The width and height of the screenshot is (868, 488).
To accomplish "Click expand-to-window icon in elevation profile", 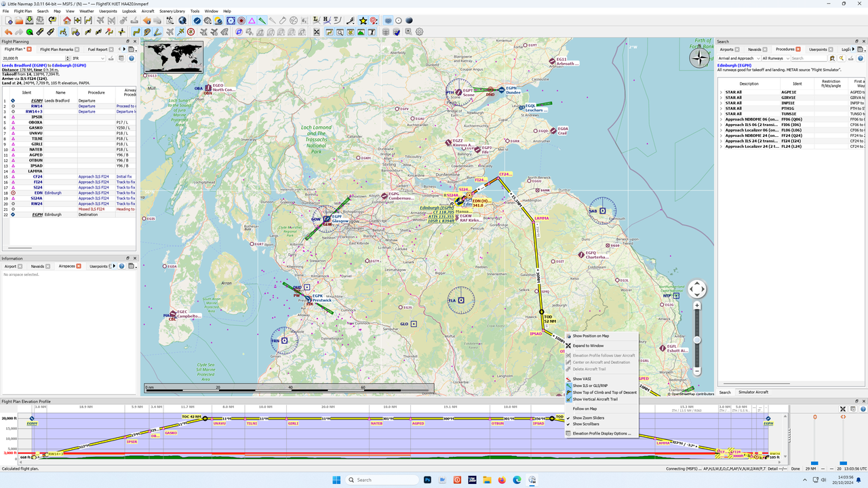I will coord(843,409).
